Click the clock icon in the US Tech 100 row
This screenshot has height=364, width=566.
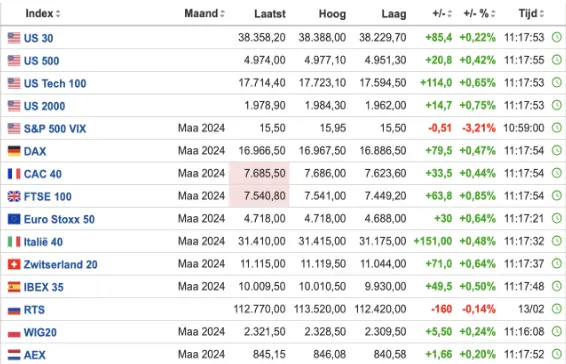click(x=557, y=83)
